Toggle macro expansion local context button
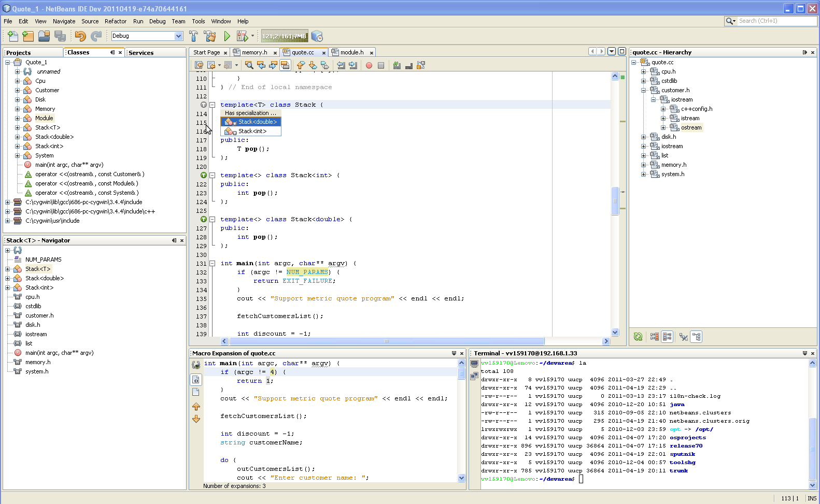This screenshot has height=504, width=820. [x=196, y=380]
